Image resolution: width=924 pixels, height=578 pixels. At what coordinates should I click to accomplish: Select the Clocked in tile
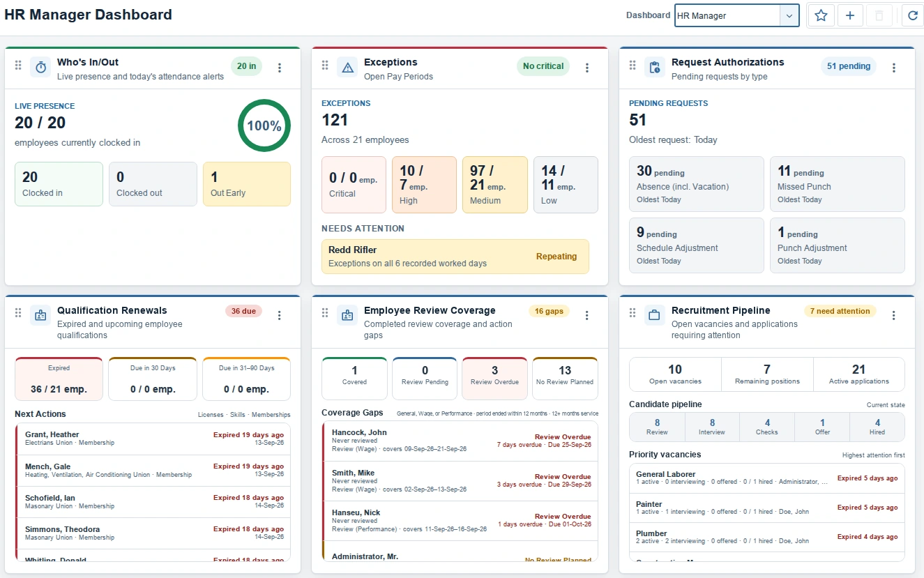click(59, 184)
